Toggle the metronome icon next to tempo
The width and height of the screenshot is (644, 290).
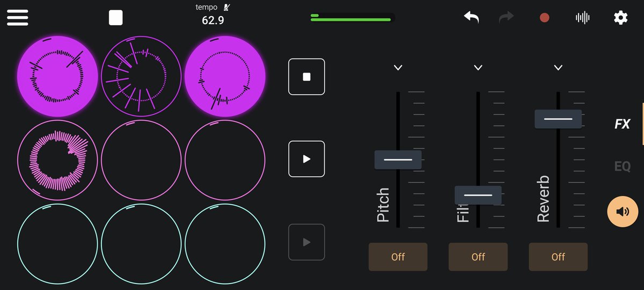[227, 8]
